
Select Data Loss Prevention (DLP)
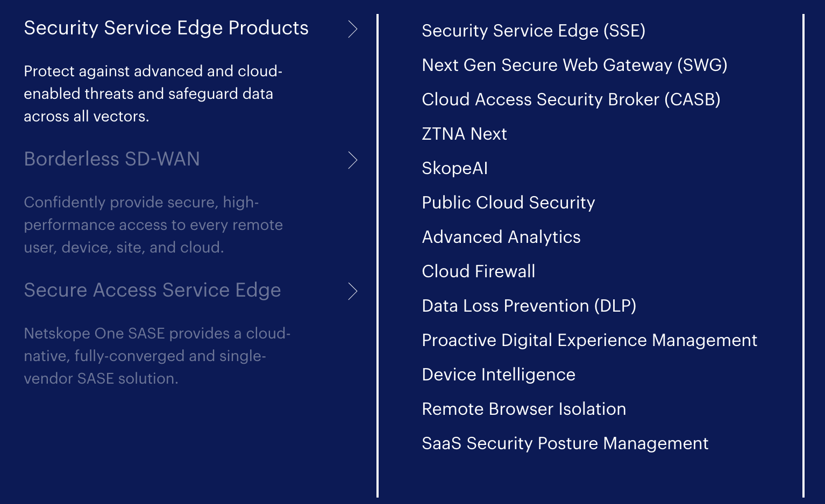pyautogui.click(x=529, y=306)
